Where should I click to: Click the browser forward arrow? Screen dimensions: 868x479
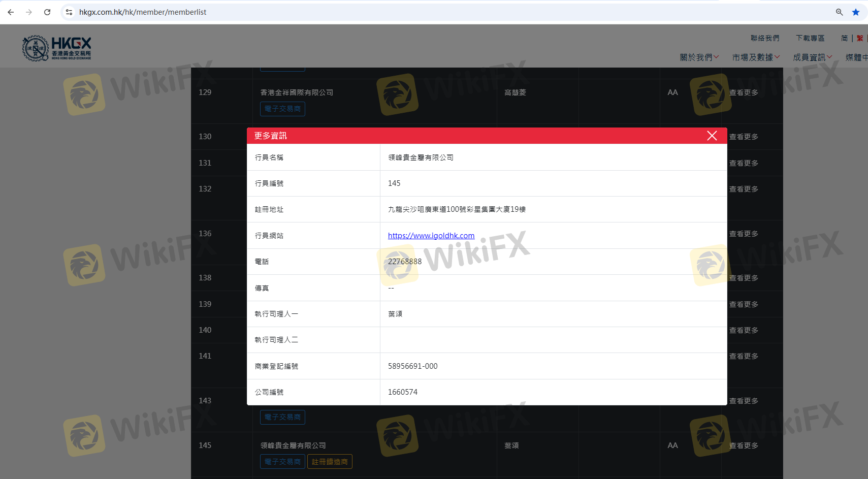tap(29, 12)
